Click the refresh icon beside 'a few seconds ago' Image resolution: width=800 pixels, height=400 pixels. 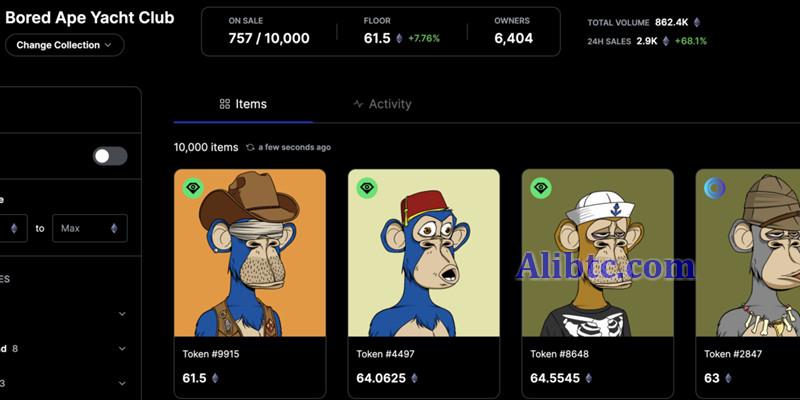[250, 147]
